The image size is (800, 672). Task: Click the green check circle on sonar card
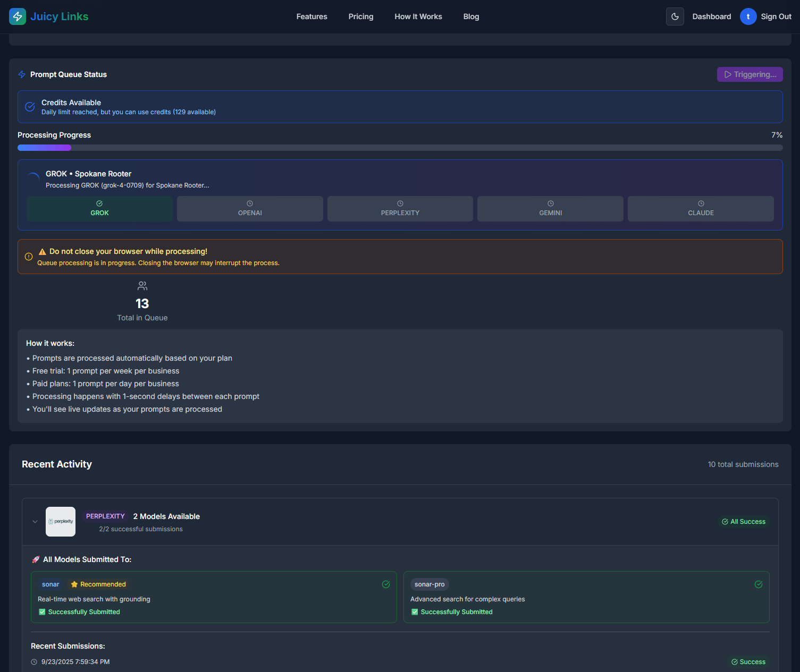pyautogui.click(x=386, y=584)
